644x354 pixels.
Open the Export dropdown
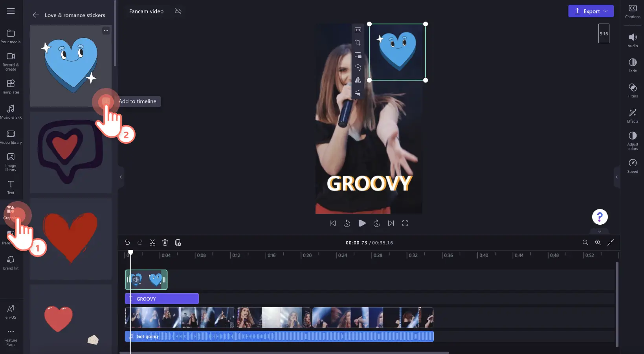click(591, 11)
